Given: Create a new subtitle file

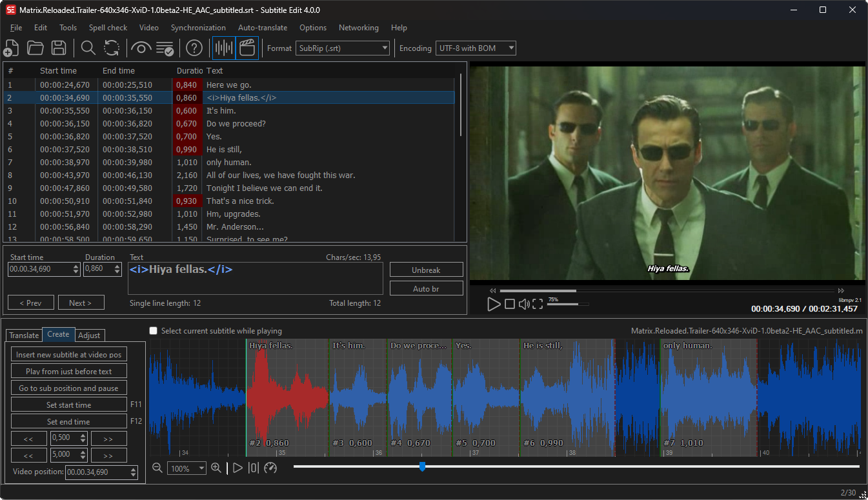Looking at the screenshot, I should coord(11,48).
